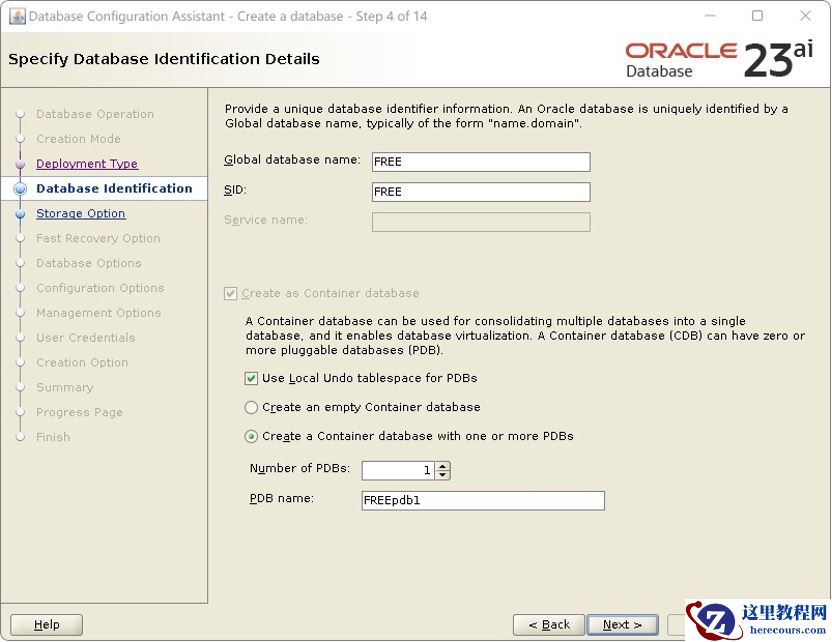Screen dimensions: 832x642
Task: Focus the Number of PDBs value field
Action: (x=398, y=470)
